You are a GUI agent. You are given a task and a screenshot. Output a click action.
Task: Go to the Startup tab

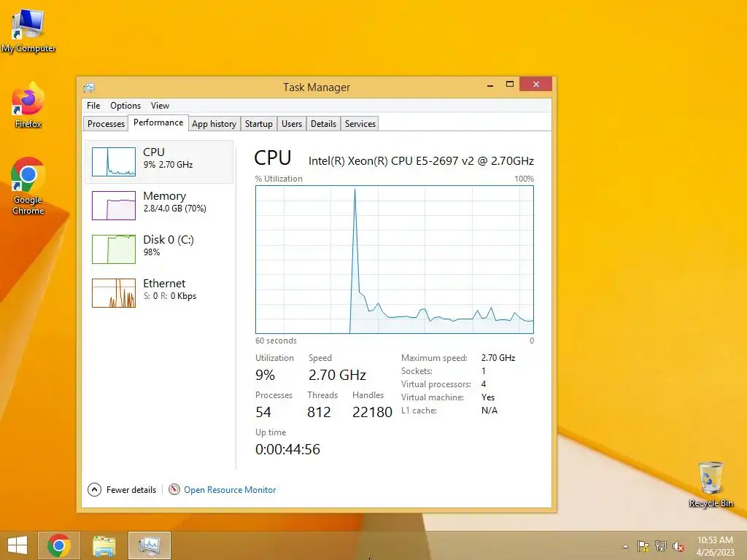259,124
